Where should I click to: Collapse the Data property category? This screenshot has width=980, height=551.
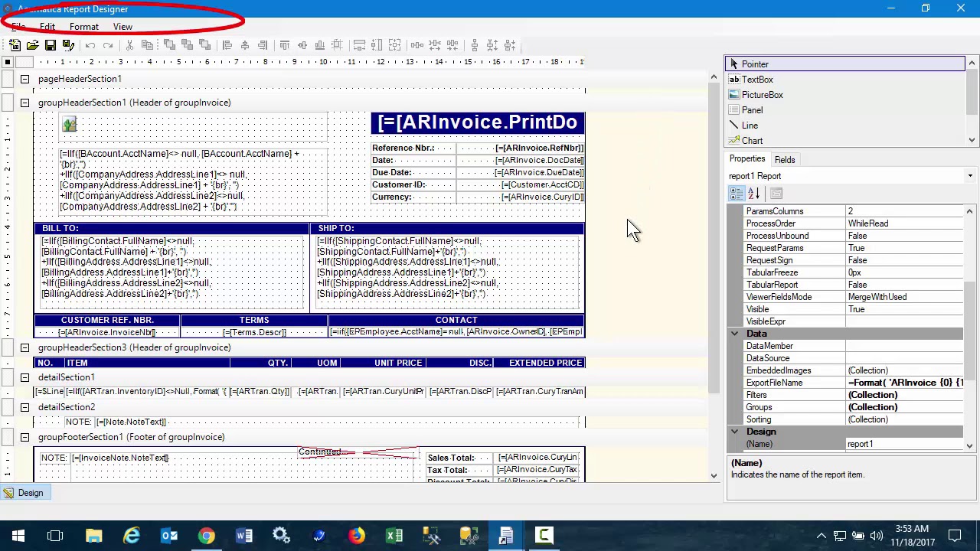click(x=735, y=334)
